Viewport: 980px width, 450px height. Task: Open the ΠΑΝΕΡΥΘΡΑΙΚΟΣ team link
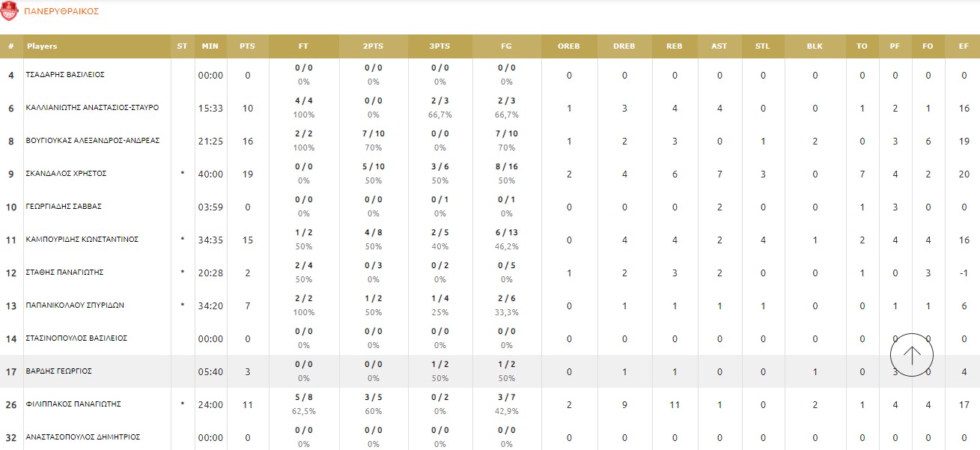point(61,12)
